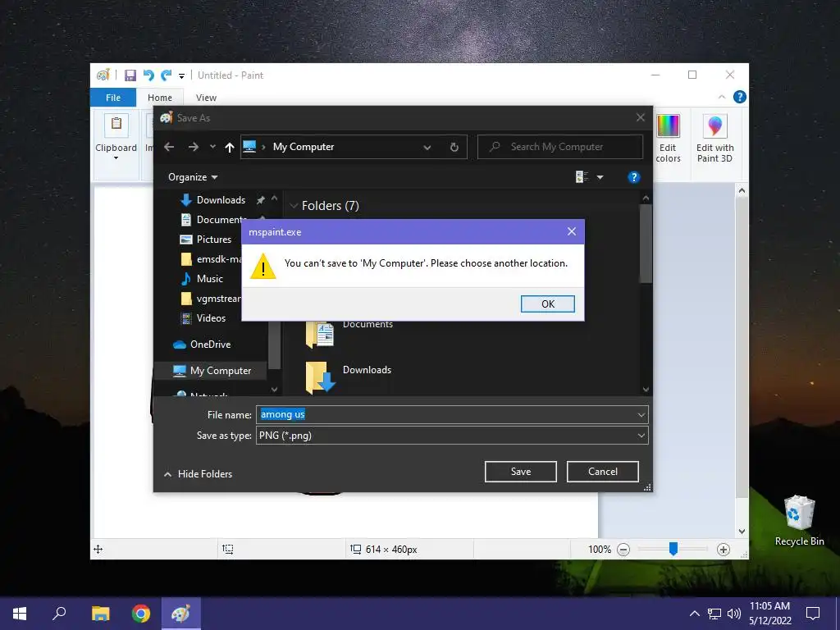Click OK in the mspaint.exe warning
Image resolution: width=840 pixels, height=630 pixels.
click(547, 304)
